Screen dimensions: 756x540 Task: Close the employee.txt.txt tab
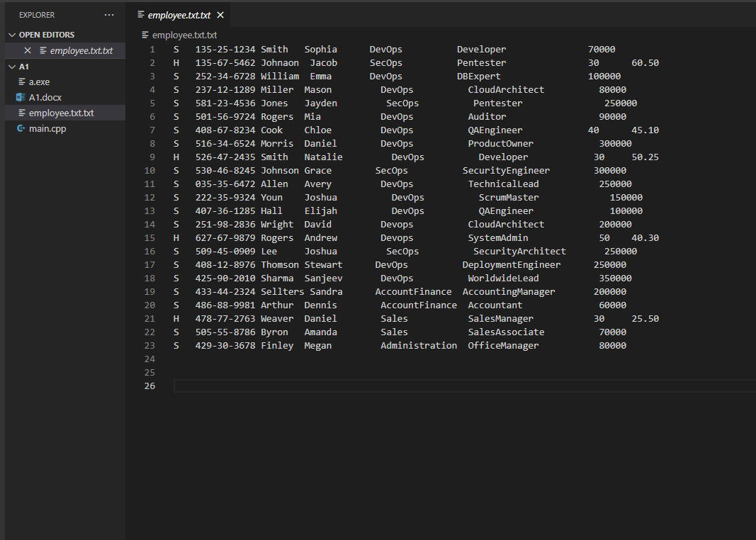tap(219, 13)
